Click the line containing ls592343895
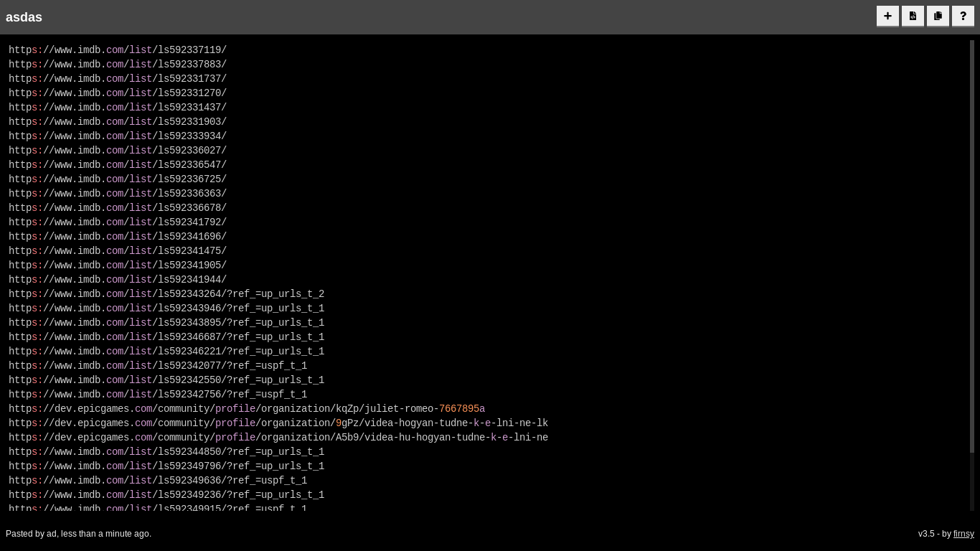 click(x=166, y=323)
